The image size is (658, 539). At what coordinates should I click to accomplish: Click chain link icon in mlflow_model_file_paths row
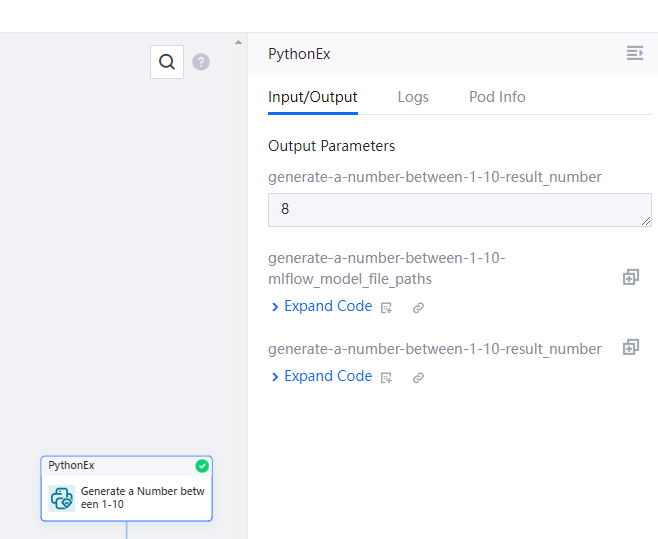tap(418, 308)
